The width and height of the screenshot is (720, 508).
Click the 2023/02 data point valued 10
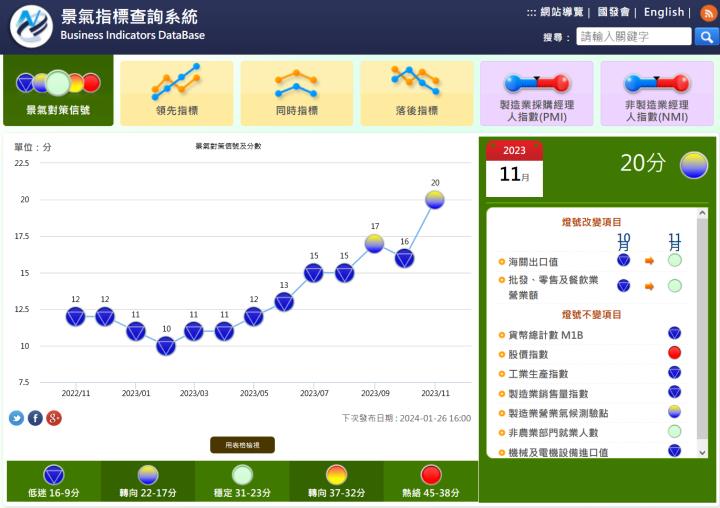(166, 346)
